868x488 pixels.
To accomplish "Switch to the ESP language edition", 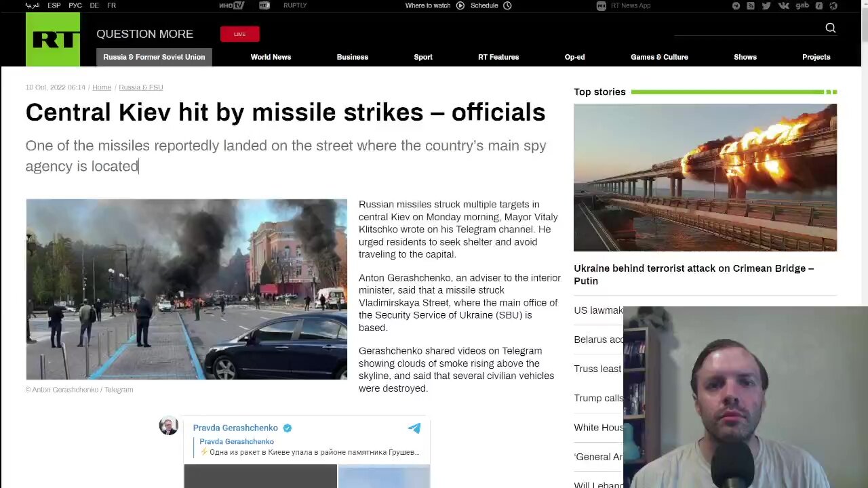I will (54, 5).
